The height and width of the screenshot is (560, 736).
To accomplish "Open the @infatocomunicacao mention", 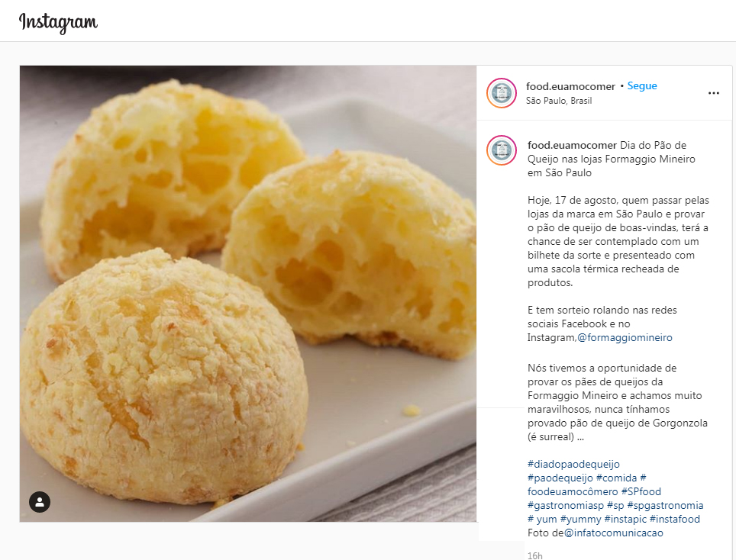I will (614, 533).
